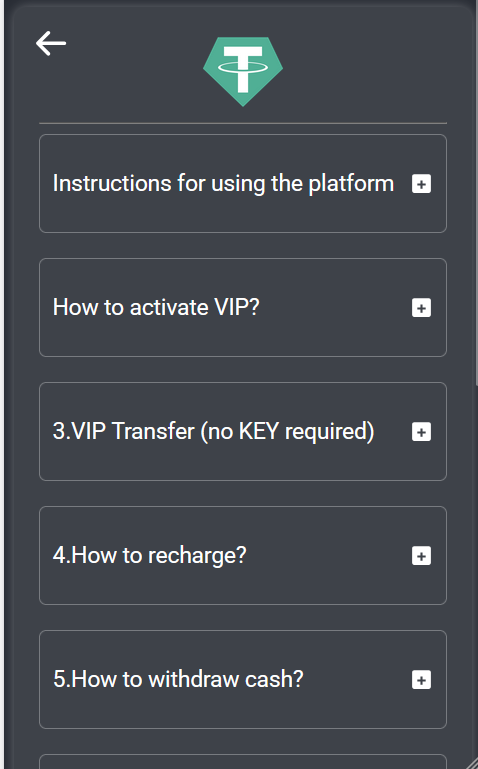Expand the How to activate VIP? question

[x=156, y=308]
